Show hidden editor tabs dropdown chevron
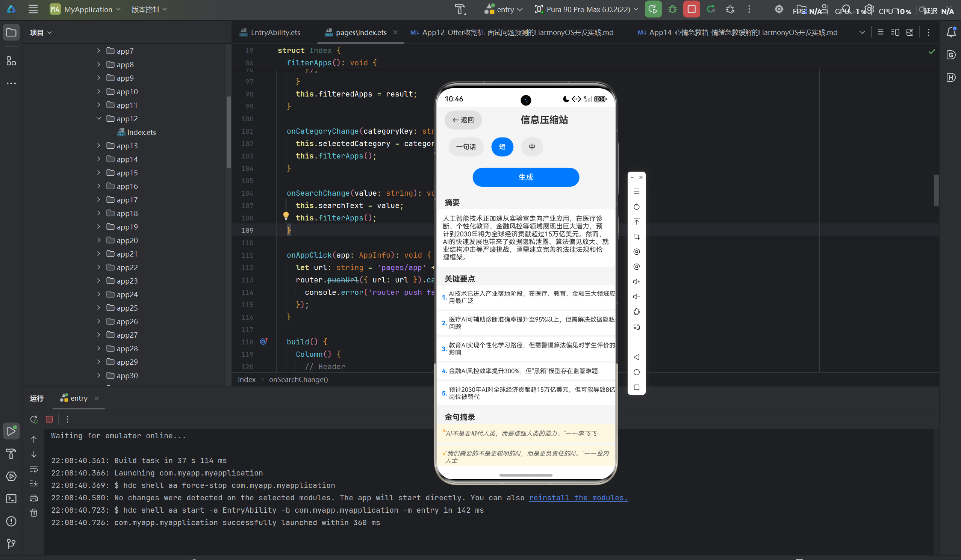Viewport: 961px width, 560px height. click(x=862, y=32)
